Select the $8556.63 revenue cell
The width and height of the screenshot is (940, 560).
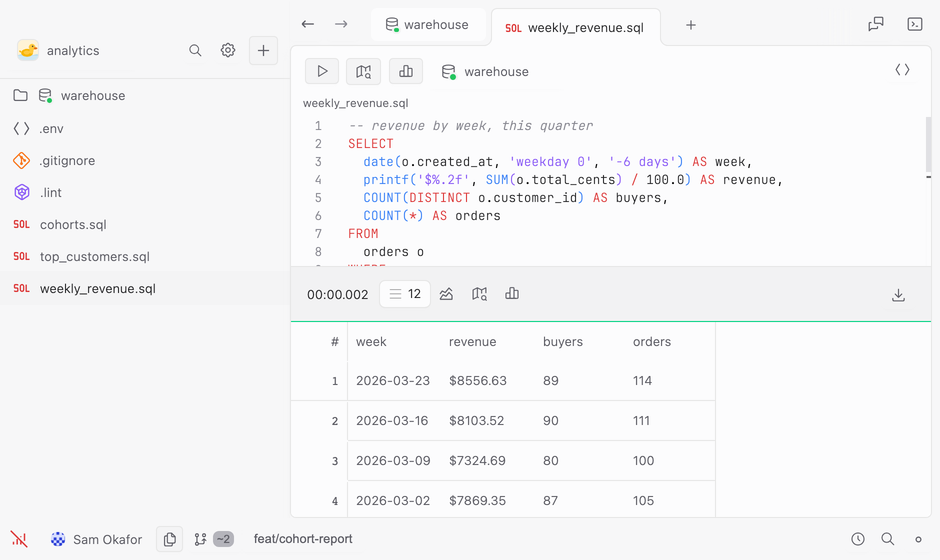click(478, 381)
